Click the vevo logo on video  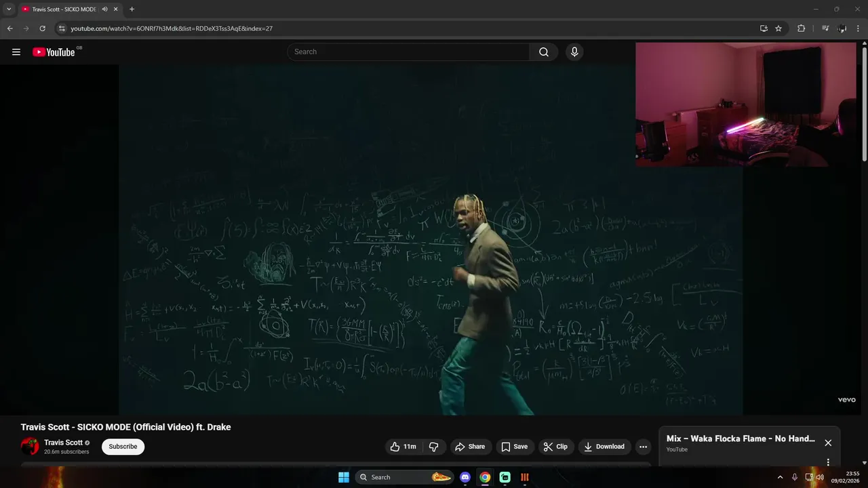coord(846,400)
